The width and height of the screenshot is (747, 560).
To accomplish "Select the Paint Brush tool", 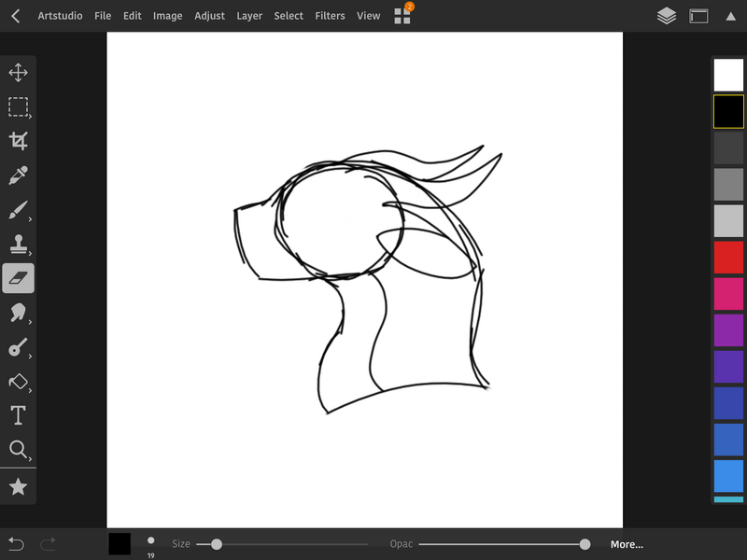I will [18, 210].
